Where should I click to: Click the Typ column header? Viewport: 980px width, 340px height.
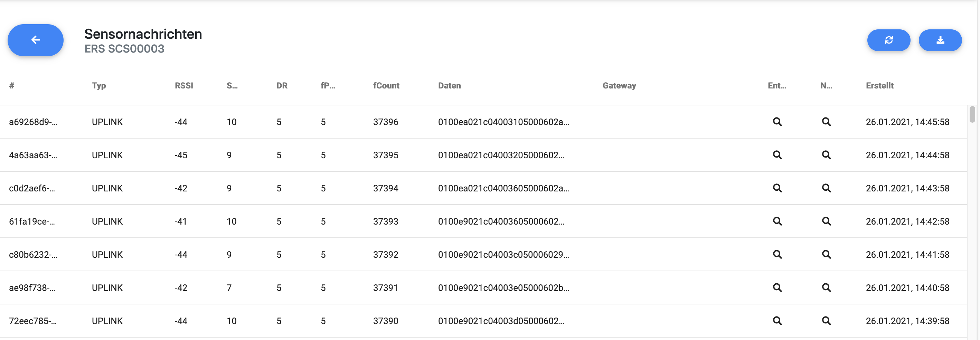point(98,86)
